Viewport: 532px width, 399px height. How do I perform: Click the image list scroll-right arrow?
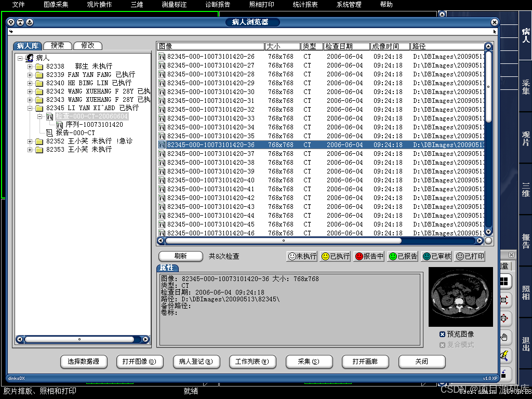(480, 241)
